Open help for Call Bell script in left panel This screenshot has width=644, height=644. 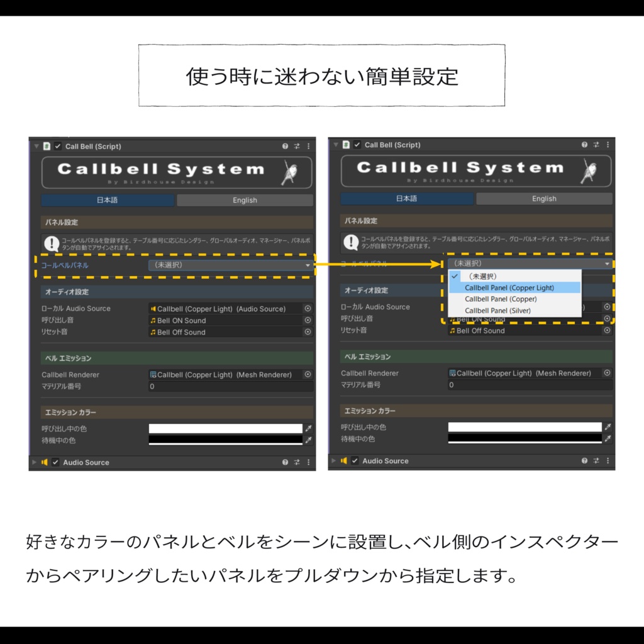click(x=285, y=146)
